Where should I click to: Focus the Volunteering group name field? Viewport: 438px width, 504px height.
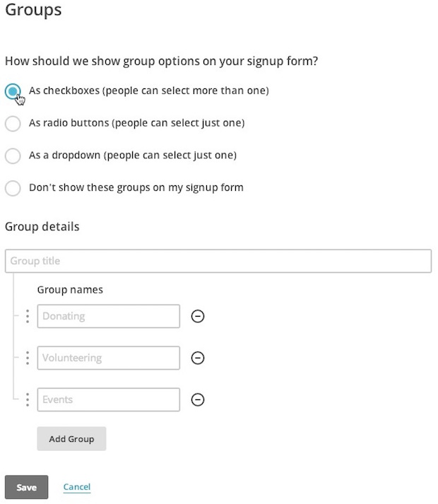click(109, 358)
